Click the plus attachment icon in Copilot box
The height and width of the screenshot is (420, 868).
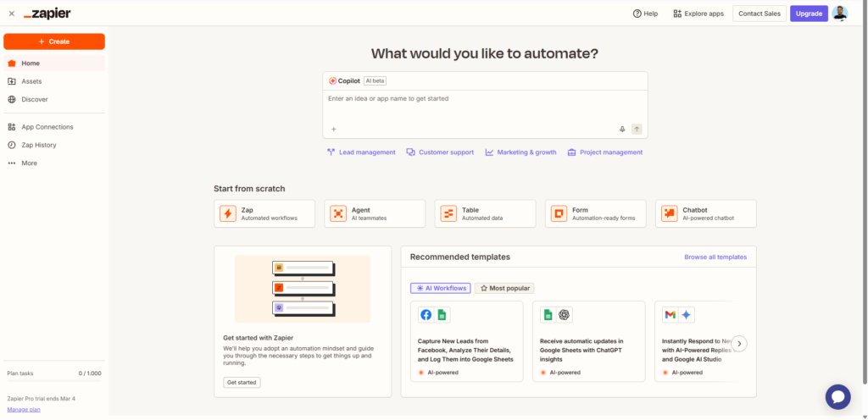point(334,129)
